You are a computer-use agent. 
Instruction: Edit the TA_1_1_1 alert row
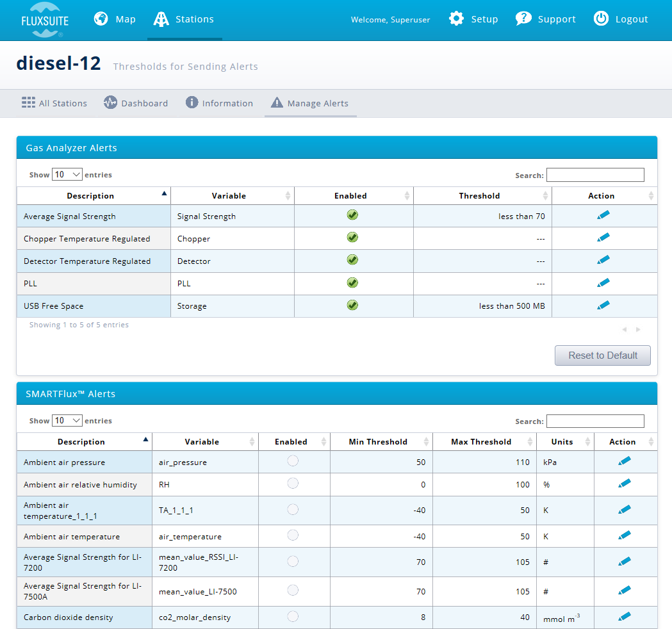point(625,509)
